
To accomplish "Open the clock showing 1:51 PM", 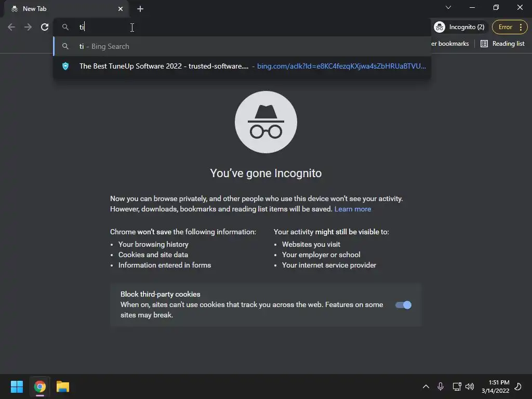I will point(495,387).
